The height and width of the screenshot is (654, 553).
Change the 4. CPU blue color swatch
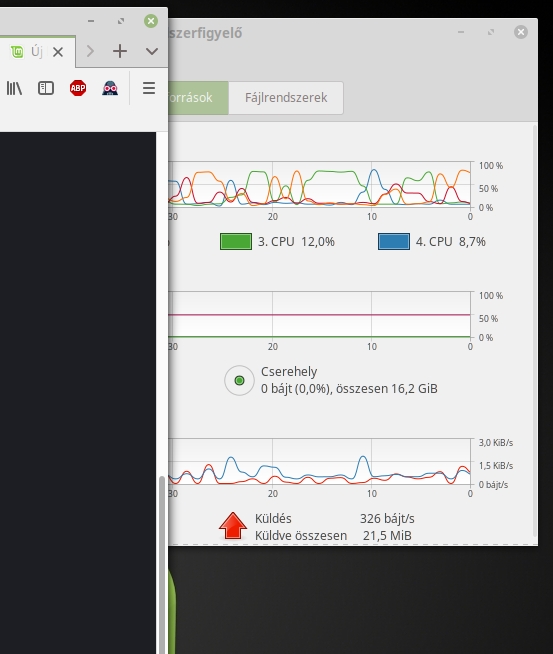pyautogui.click(x=394, y=241)
